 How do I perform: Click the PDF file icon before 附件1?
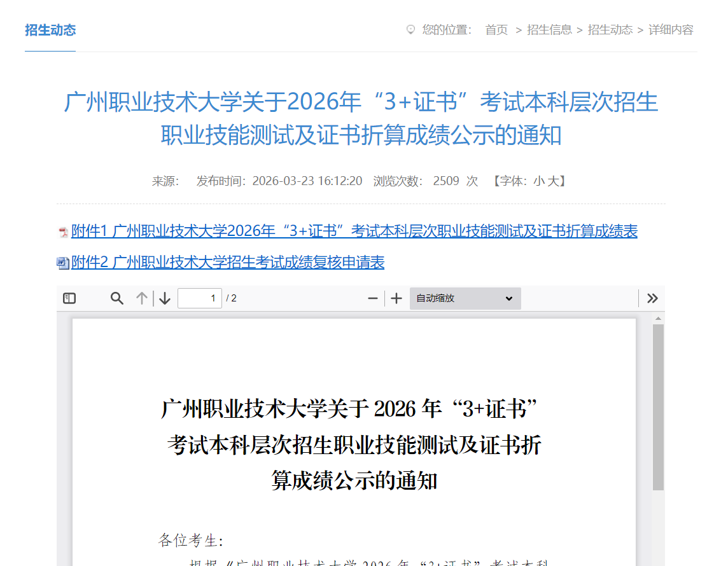pos(61,231)
